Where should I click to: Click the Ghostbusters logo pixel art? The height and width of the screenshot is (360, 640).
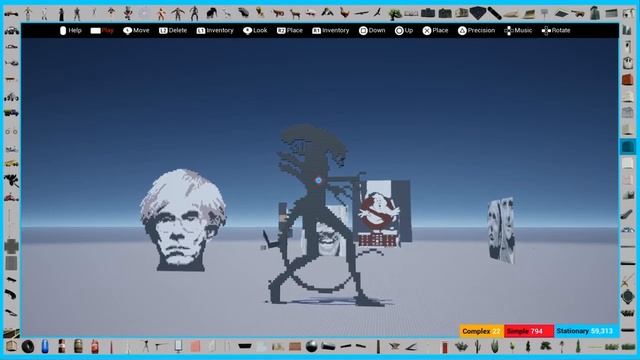pyautogui.click(x=378, y=211)
